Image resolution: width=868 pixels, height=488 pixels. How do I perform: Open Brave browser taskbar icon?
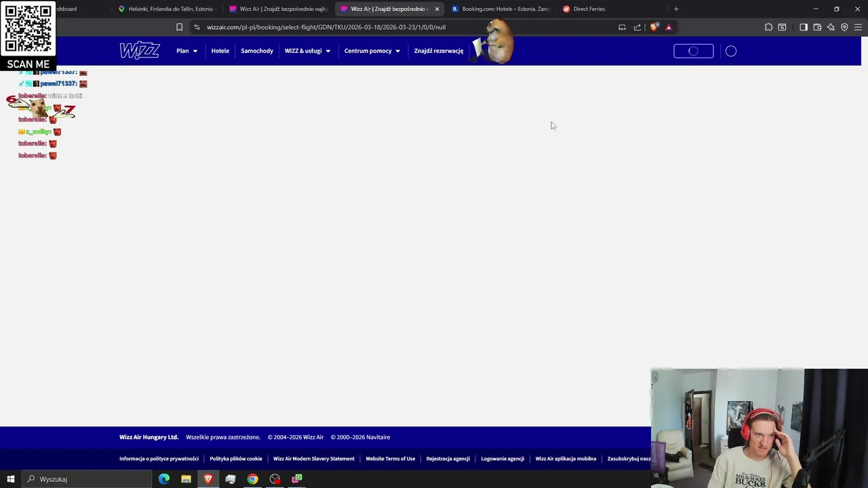pos(208,479)
